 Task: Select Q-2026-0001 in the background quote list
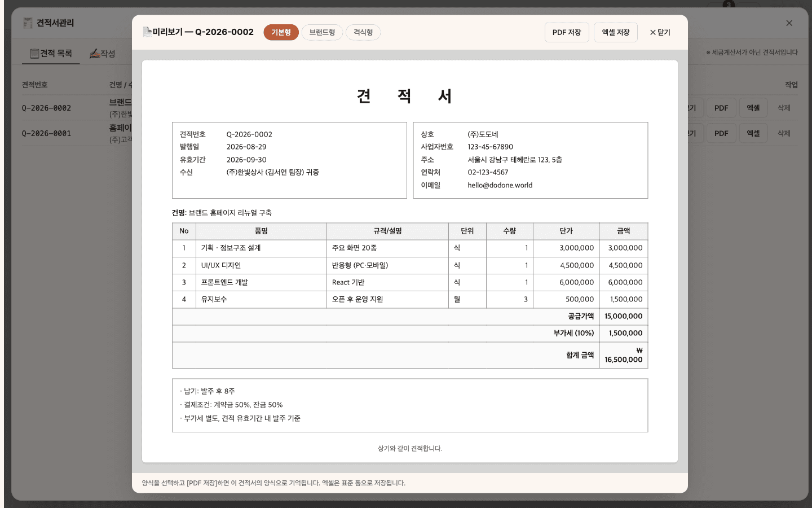coord(46,133)
